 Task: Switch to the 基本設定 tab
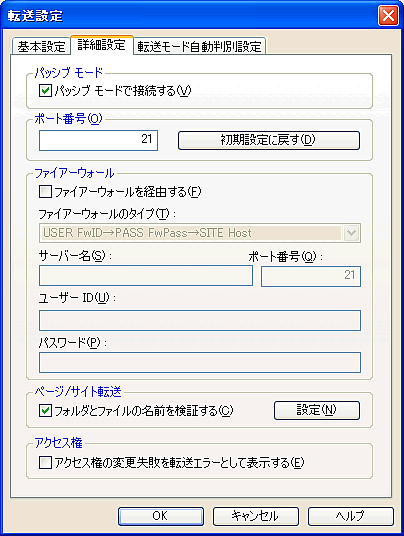[41, 46]
